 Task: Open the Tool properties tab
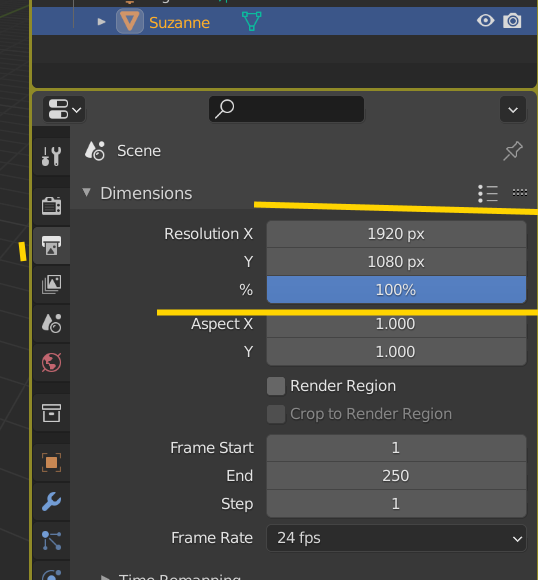[51, 156]
